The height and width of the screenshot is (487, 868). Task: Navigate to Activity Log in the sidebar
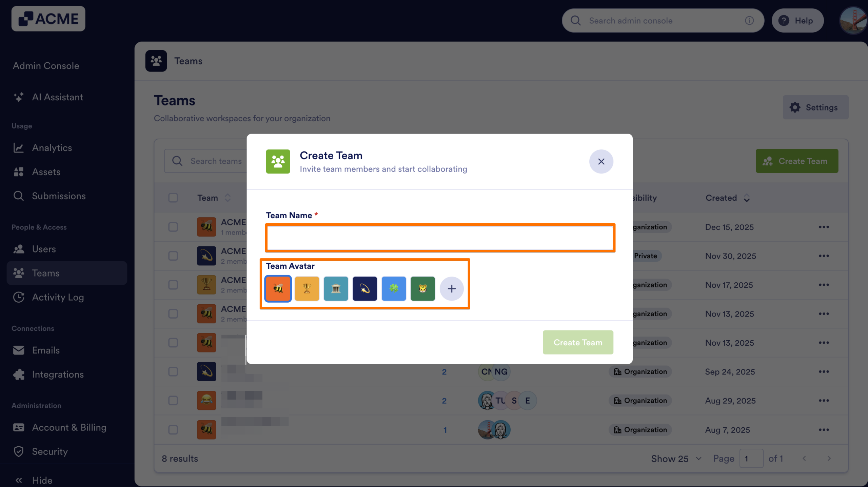58,297
